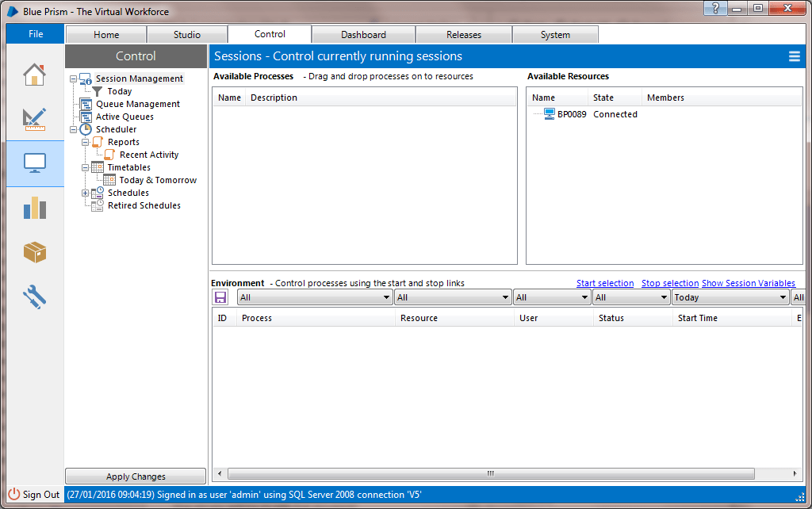Image resolution: width=812 pixels, height=509 pixels.
Task: Open the File menu
Action: pyautogui.click(x=36, y=34)
